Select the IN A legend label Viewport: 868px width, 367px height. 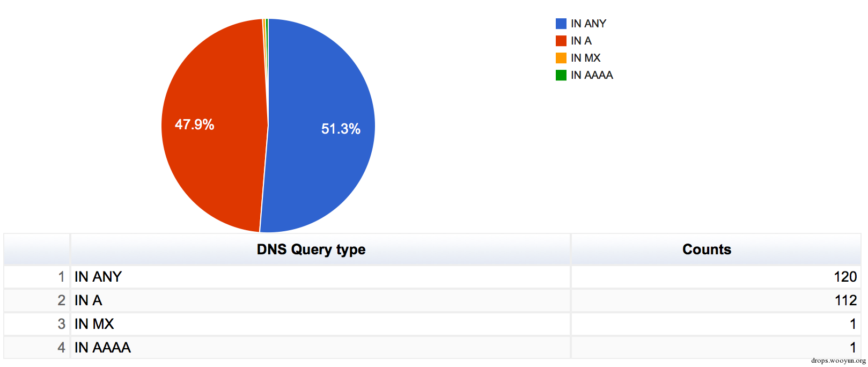pos(581,41)
